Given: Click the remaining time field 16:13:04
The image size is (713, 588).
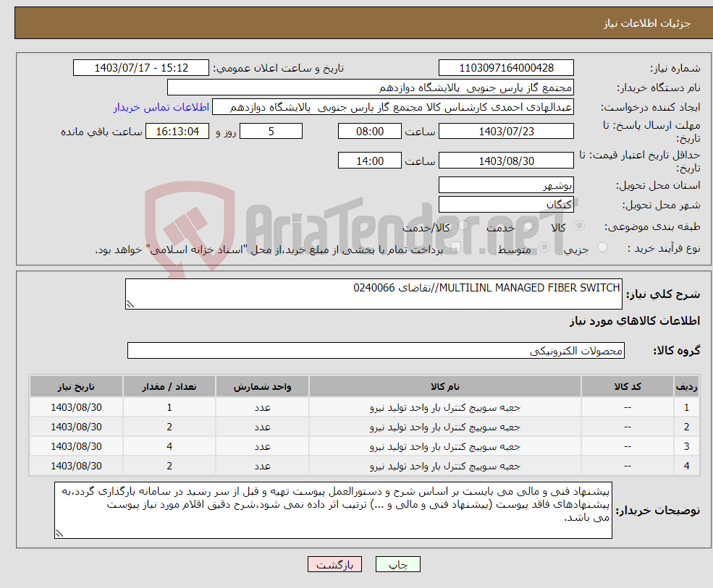Looking at the screenshot, I should pos(177,132).
